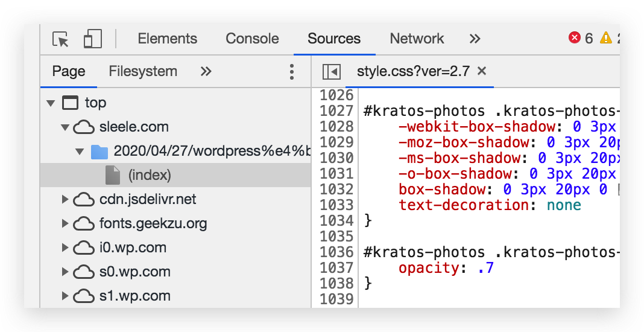This screenshot has height=332, width=644.
Task: Switch to the Console tab
Action: pos(252,39)
